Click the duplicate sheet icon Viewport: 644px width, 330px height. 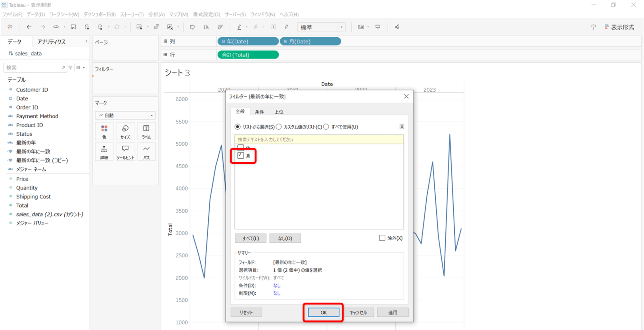(156, 27)
